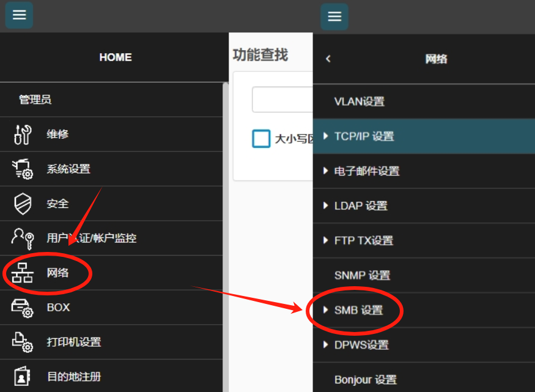Click the Printer Settings (打印机设置) icon

click(x=23, y=342)
